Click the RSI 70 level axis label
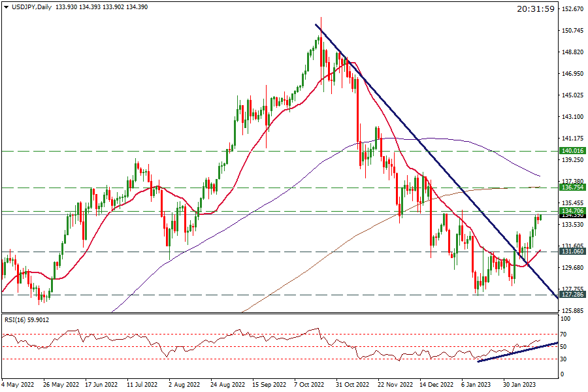Viewport: 588px width, 392px height. 564,335
